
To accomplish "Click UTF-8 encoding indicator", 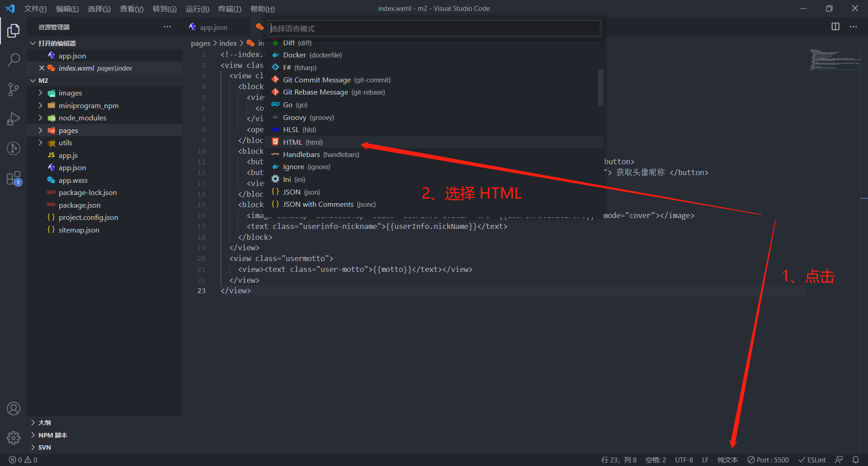I will coord(684,460).
